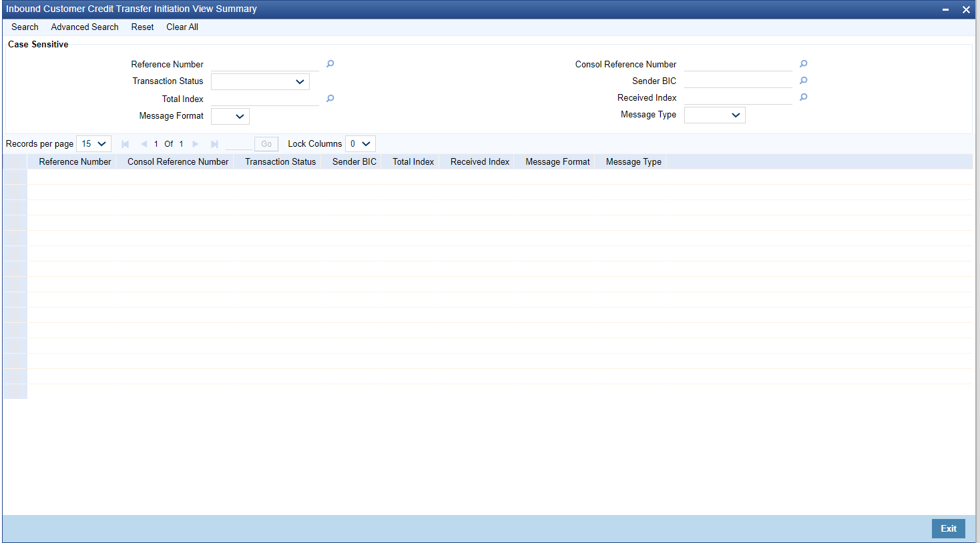Viewport: 980px width, 543px height.
Task: Focus the Received Index input field
Action: point(738,97)
